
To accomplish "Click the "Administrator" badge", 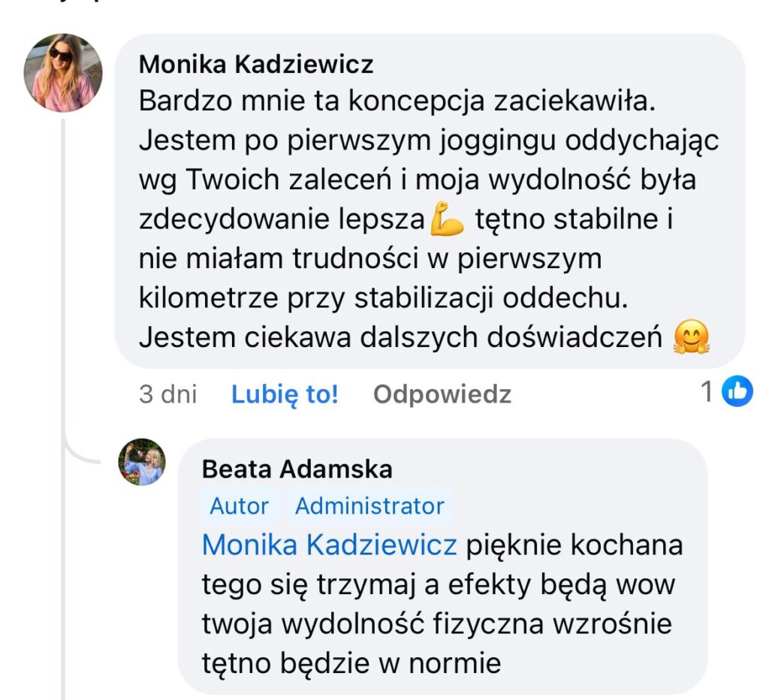I will 369,505.
